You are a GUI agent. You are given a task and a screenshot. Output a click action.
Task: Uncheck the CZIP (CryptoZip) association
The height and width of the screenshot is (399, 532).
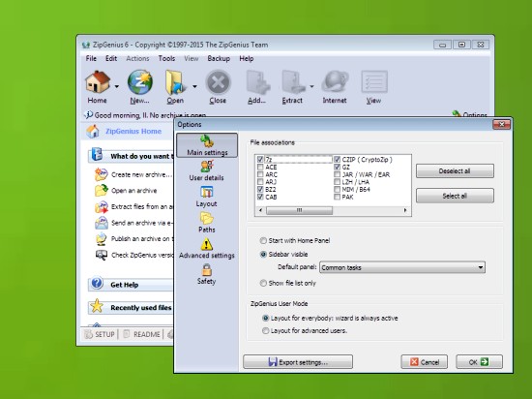337,159
